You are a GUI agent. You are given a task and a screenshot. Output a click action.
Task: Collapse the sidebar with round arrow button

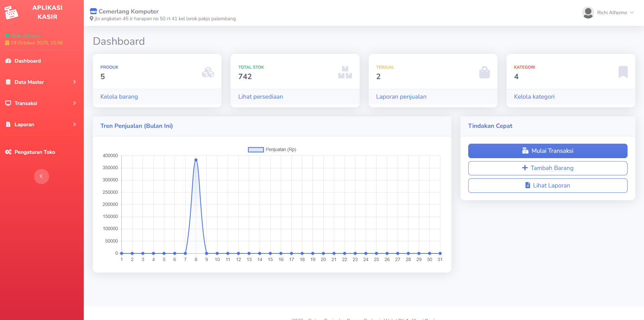pos(41,176)
